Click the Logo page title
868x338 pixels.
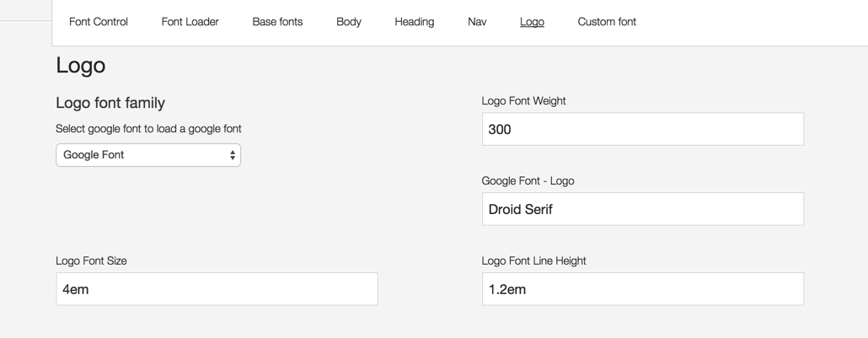tap(80, 66)
